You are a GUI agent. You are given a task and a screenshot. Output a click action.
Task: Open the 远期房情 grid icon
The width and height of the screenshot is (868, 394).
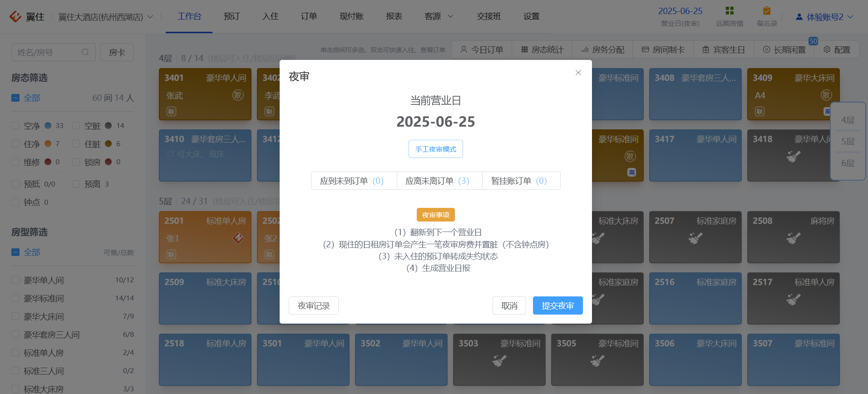point(730,11)
